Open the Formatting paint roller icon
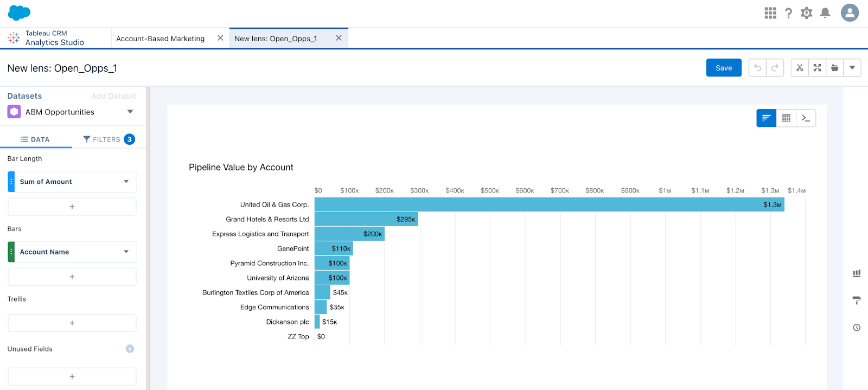Image resolution: width=868 pixels, height=390 pixels. point(857,301)
